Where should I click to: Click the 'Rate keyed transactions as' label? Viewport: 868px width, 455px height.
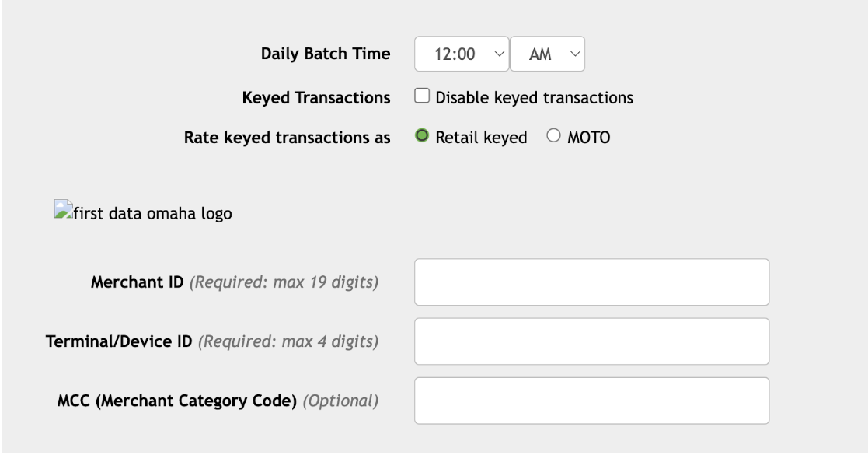[288, 138]
